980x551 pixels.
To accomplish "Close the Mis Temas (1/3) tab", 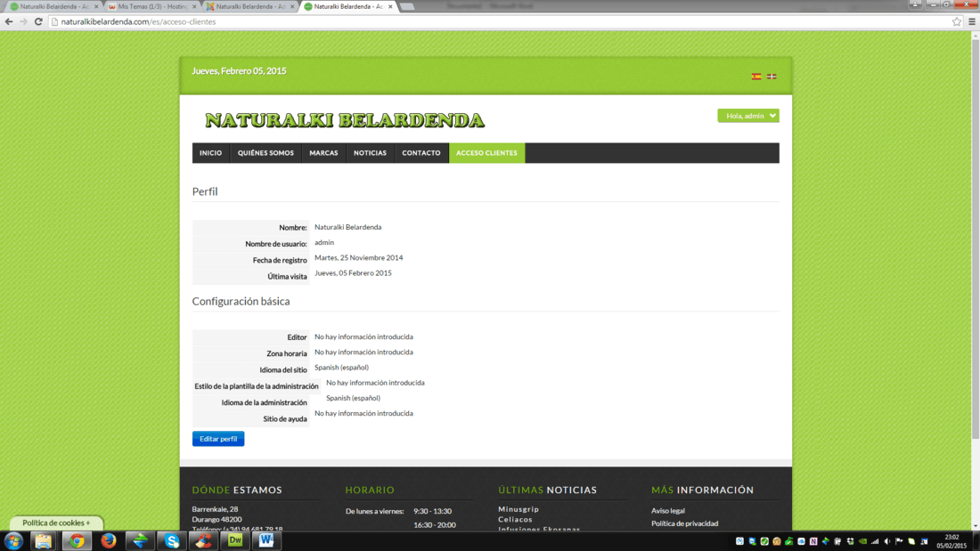I will (x=194, y=6).
